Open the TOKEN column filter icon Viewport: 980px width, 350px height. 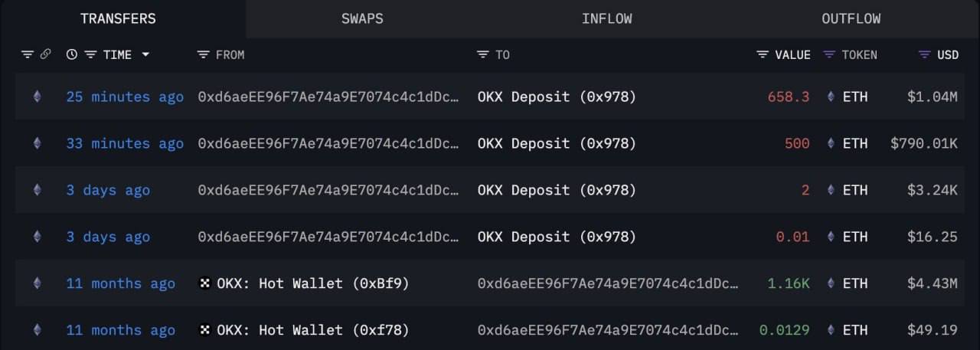[x=829, y=54]
